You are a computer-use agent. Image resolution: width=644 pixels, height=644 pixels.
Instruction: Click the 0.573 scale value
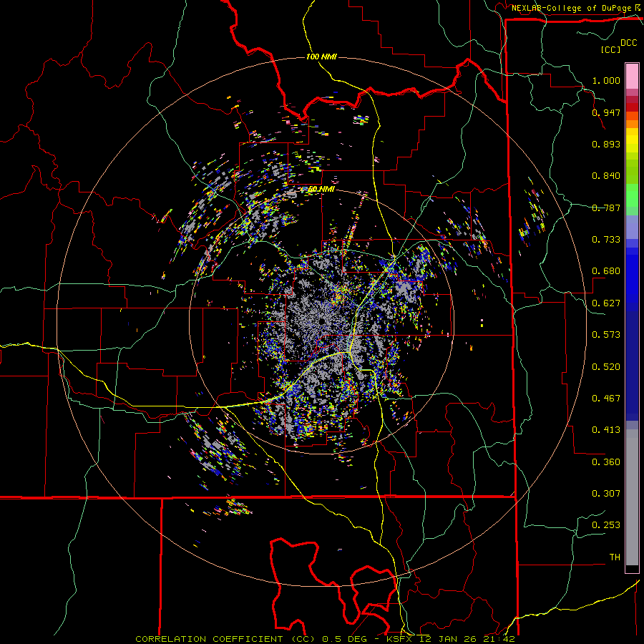pos(606,335)
